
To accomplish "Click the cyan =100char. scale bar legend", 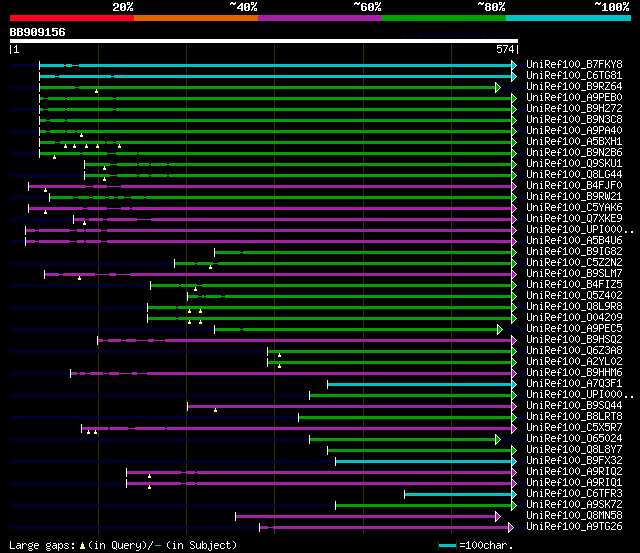I will pyautogui.click(x=447, y=546).
